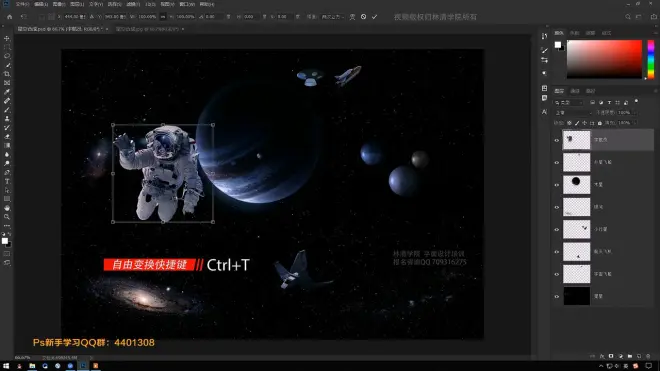Click the Home icon in options bar
Image resolution: width=660 pixels, height=371 pixels.
tap(10, 17)
